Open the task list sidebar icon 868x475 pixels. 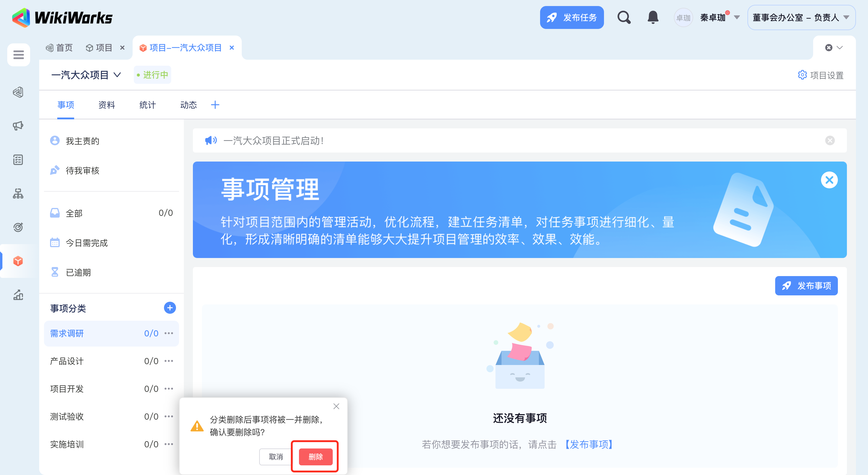(18, 160)
